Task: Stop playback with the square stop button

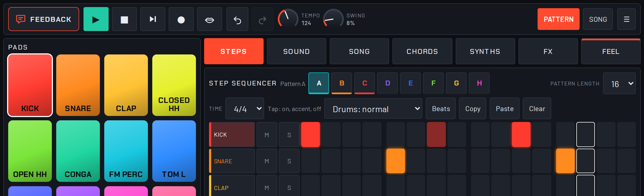Action: pos(124,19)
